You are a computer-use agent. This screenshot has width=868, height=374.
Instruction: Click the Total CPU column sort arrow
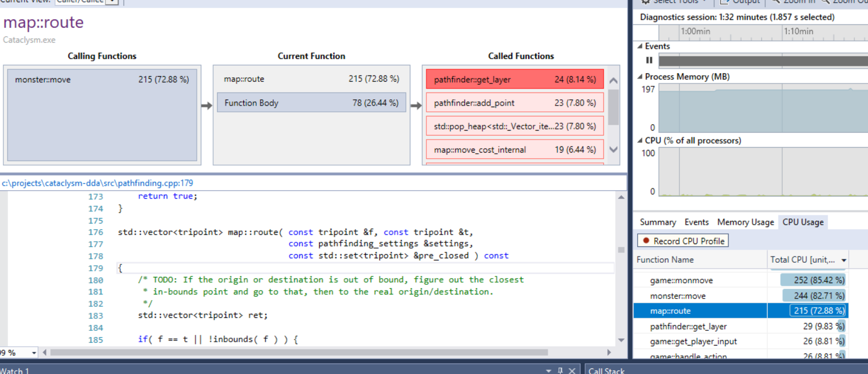point(844,260)
